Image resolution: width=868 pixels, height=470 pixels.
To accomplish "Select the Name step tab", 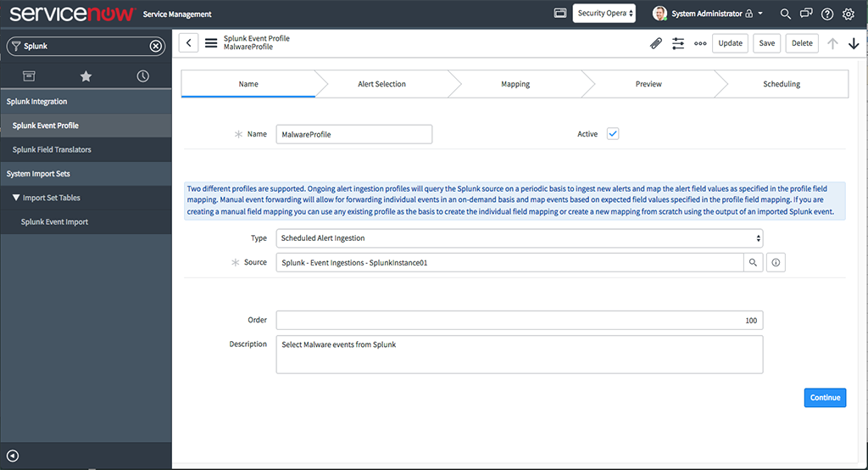I will tap(248, 84).
